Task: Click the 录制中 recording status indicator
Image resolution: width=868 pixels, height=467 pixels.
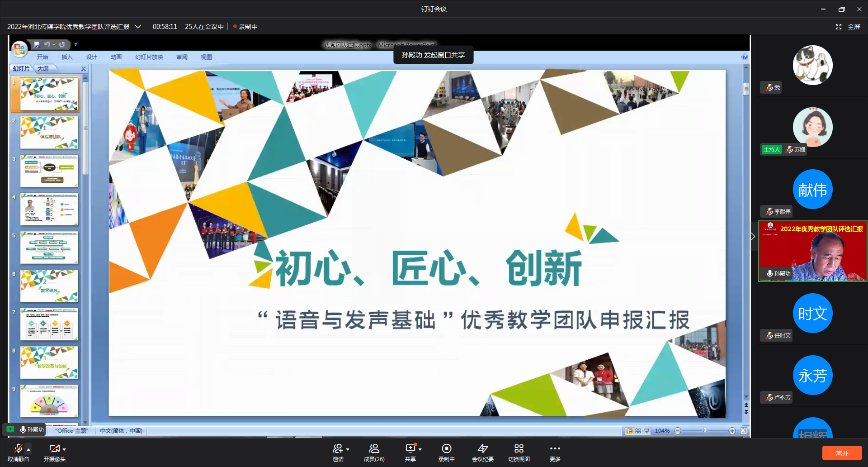Action: tap(245, 27)
